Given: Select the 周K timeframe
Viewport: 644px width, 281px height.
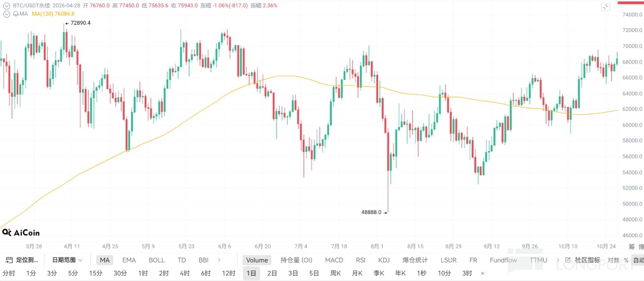Looking at the screenshot, I should click(x=335, y=273).
